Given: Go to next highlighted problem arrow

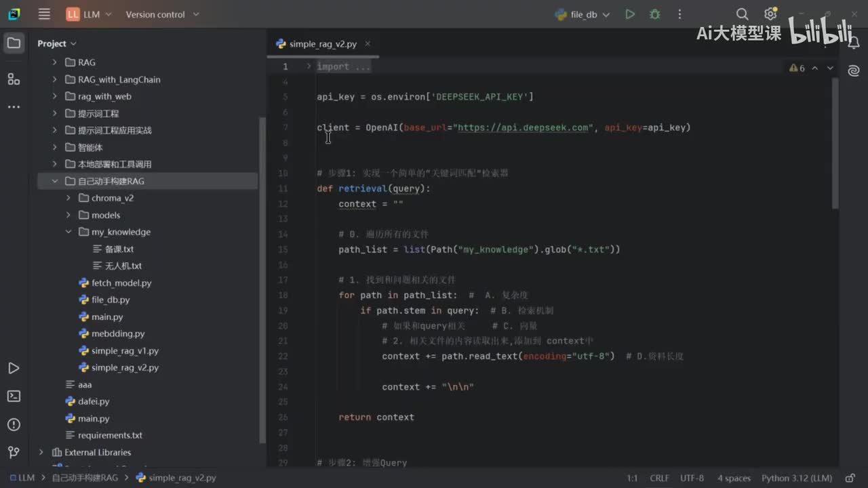Looking at the screenshot, I should 830,68.
